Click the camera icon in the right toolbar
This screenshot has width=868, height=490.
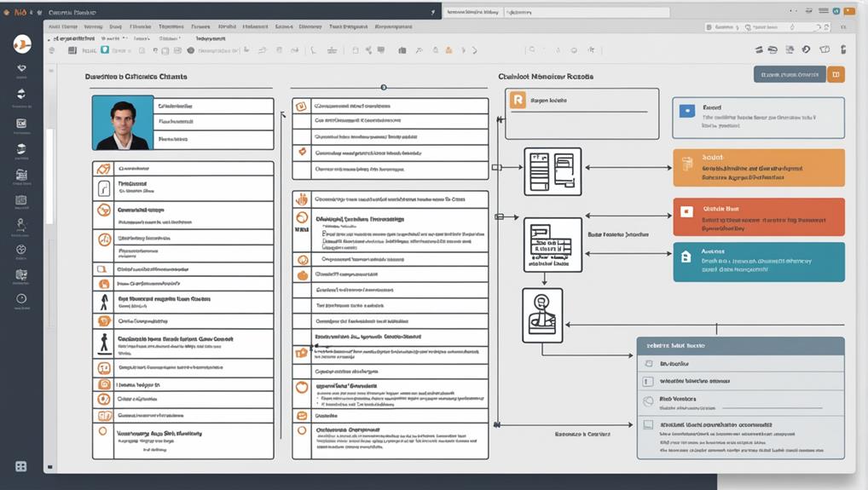824,50
